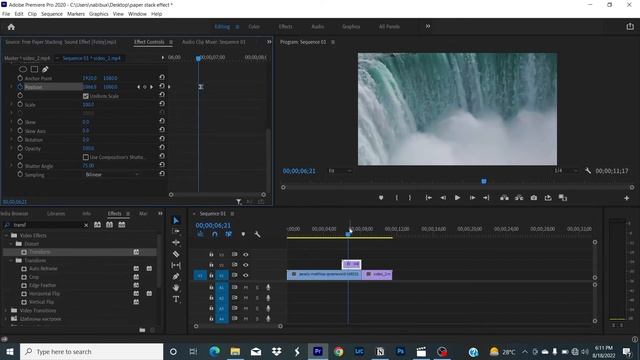640x360 pixels.
Task: Click Export Frame camera icon
Action: (533, 198)
